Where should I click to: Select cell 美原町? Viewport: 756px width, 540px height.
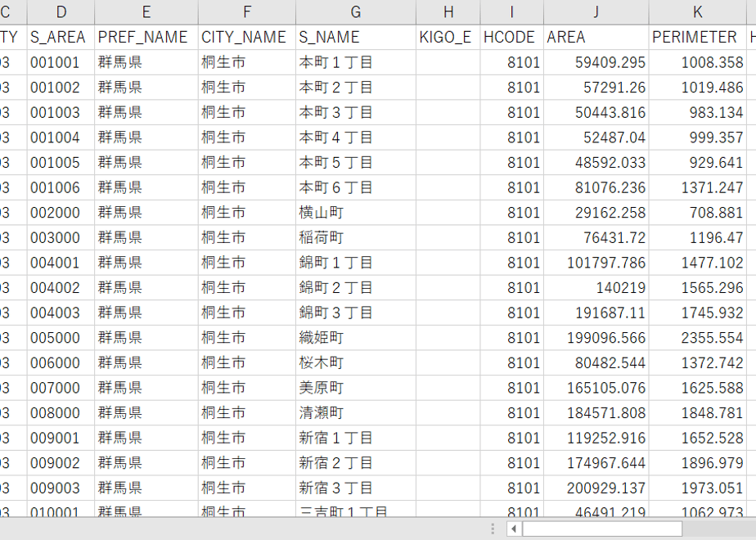click(x=356, y=388)
